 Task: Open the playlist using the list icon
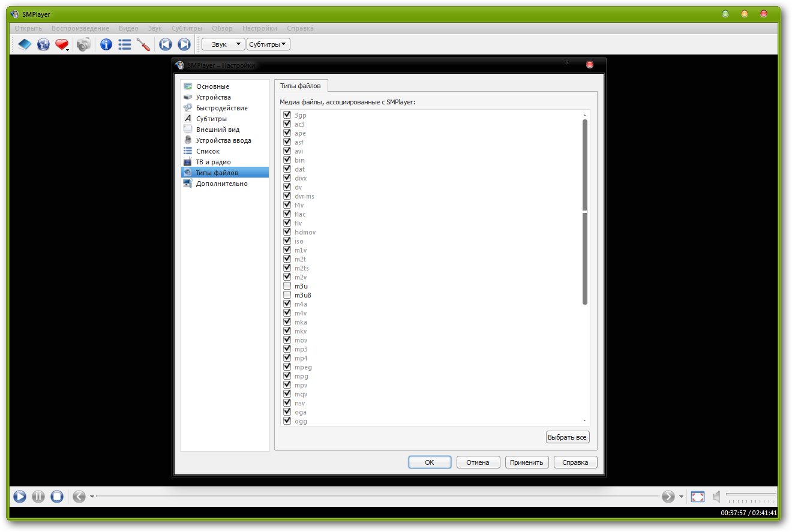pyautogui.click(x=125, y=44)
